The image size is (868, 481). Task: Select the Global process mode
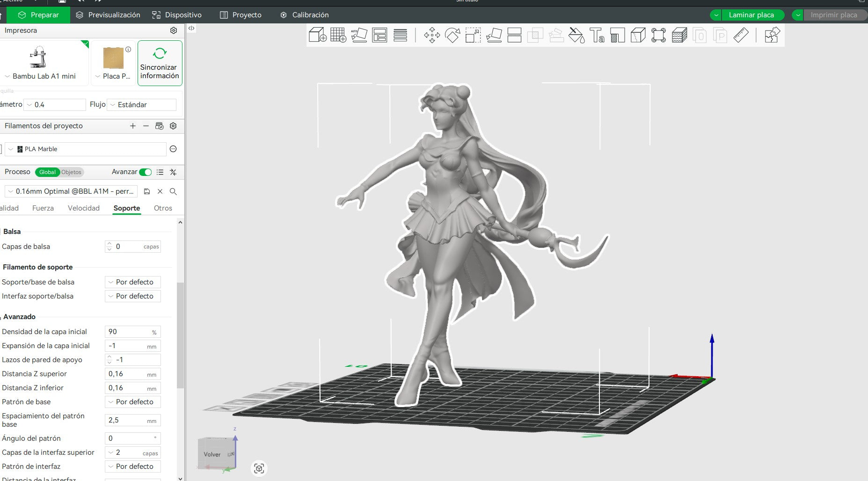pos(47,172)
